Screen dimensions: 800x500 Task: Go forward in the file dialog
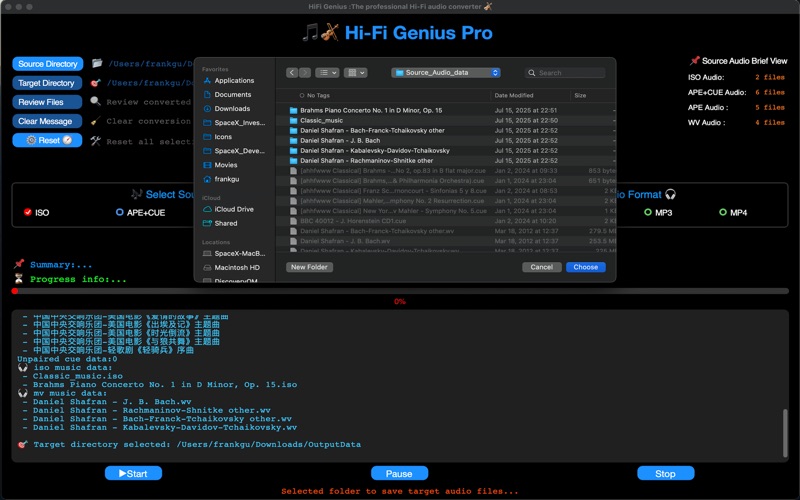305,73
